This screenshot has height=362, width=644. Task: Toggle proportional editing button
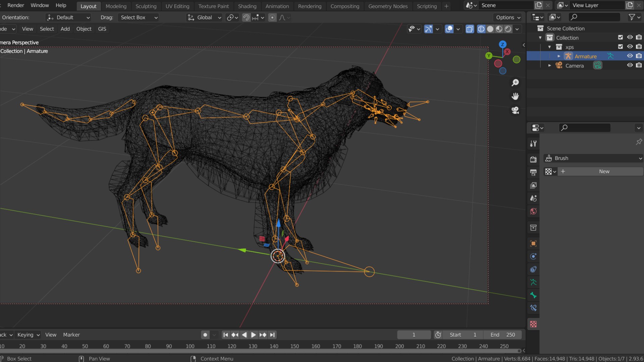click(272, 17)
